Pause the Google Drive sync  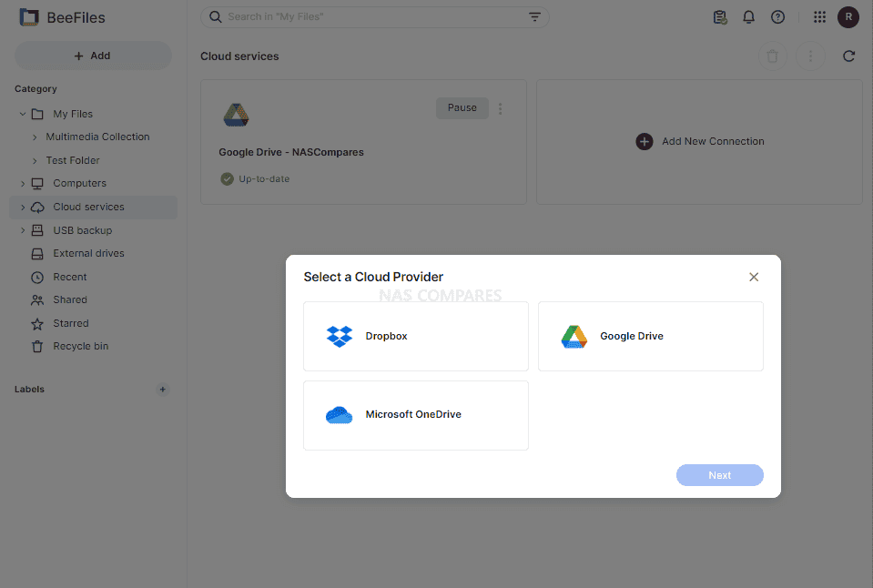[462, 107]
